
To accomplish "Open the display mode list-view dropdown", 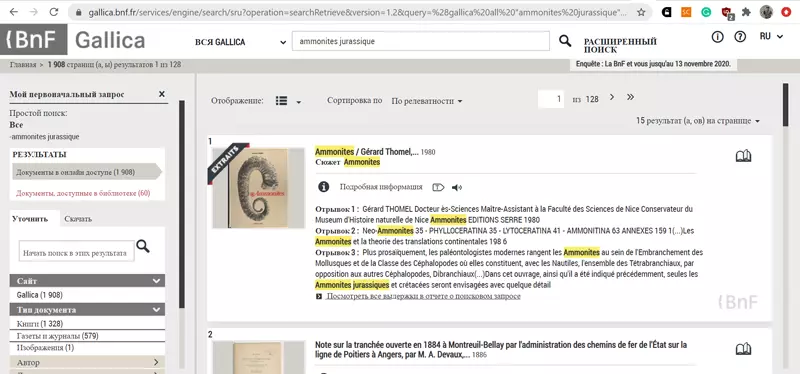I will 288,101.
